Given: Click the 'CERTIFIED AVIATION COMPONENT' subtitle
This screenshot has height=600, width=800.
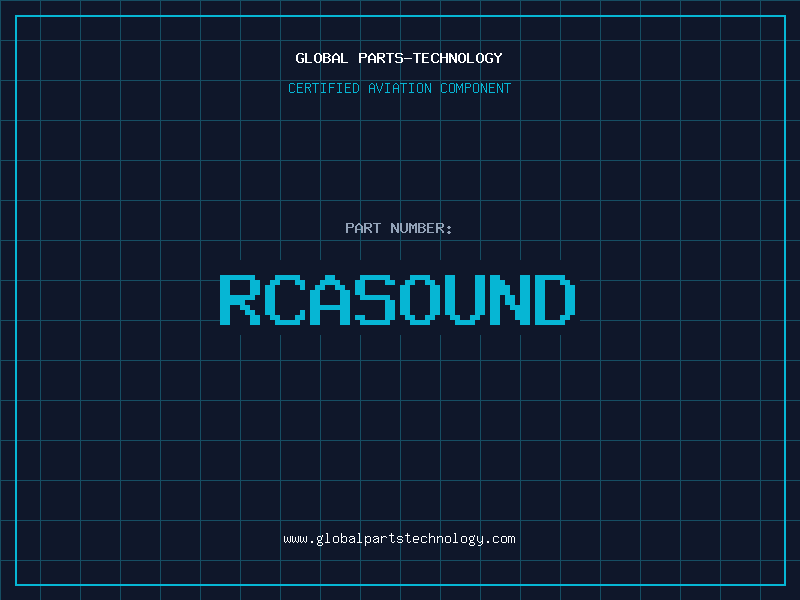Looking at the screenshot, I should 399,88.
